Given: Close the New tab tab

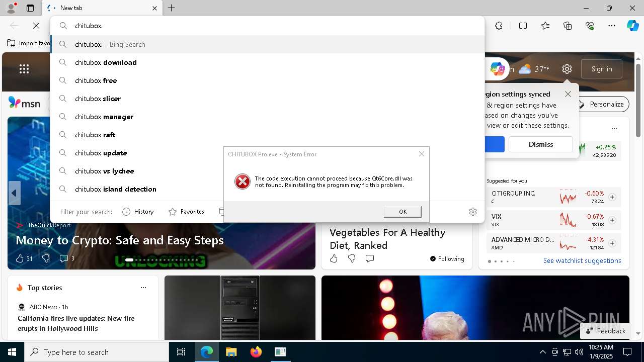Looking at the screenshot, I should (x=155, y=8).
